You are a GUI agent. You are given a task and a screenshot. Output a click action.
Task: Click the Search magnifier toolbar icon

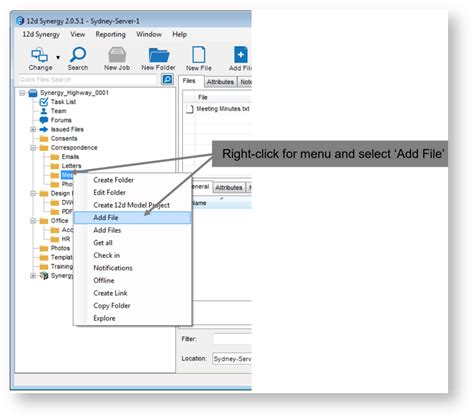tap(78, 54)
